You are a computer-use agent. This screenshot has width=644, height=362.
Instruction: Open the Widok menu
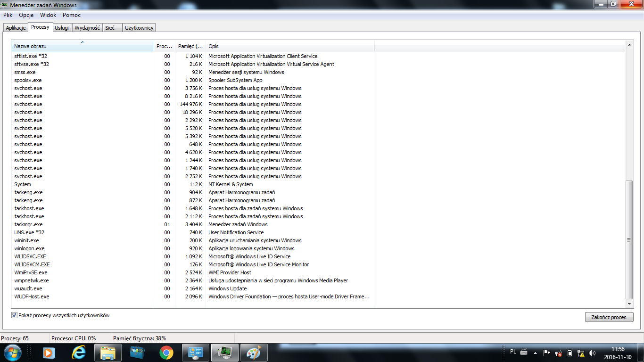pyautogui.click(x=48, y=15)
